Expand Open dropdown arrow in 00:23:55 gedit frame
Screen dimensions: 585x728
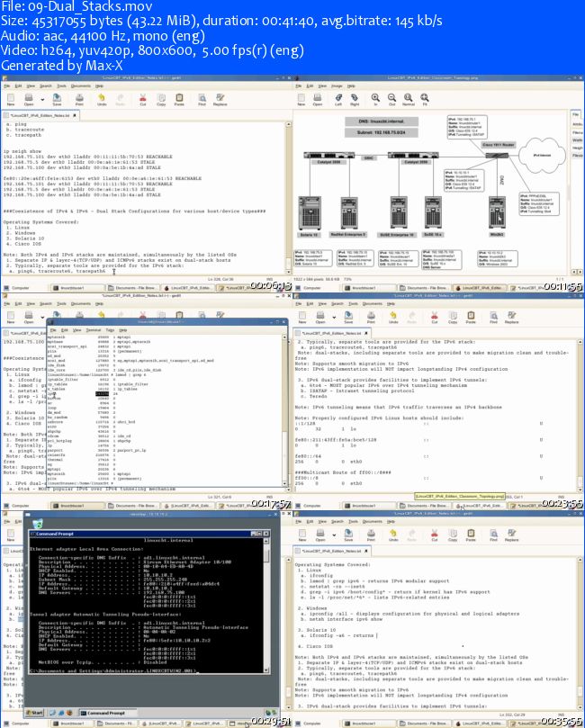click(x=334, y=318)
